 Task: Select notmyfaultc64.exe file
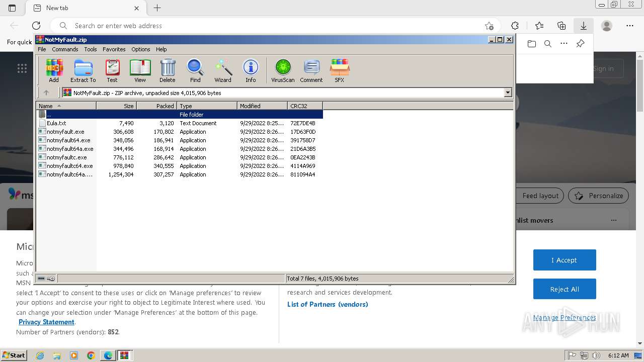(x=180, y=166)
